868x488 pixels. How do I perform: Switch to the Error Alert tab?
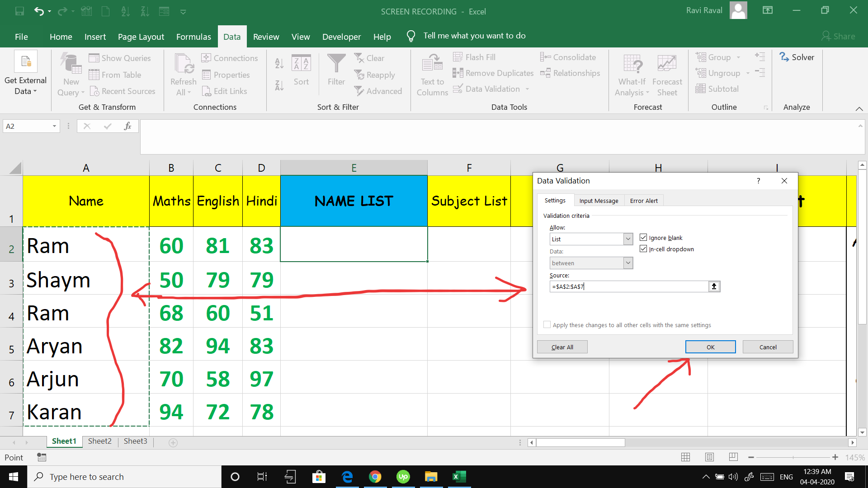644,201
